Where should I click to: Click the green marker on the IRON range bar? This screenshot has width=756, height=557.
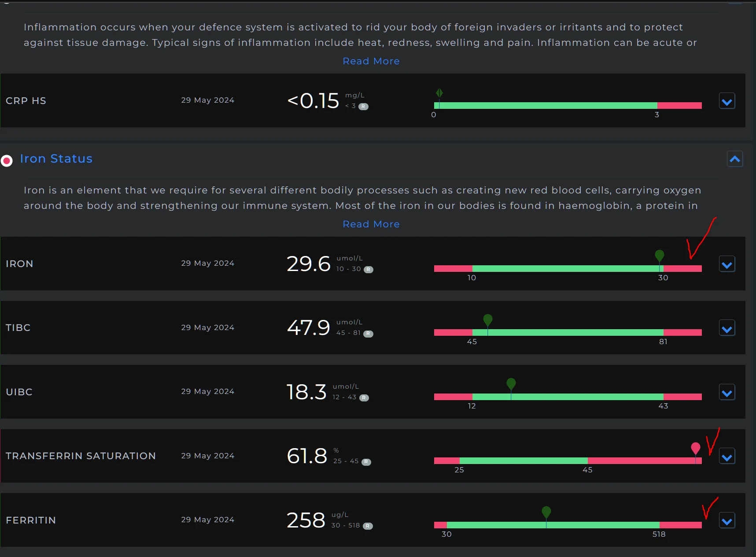[x=660, y=256]
